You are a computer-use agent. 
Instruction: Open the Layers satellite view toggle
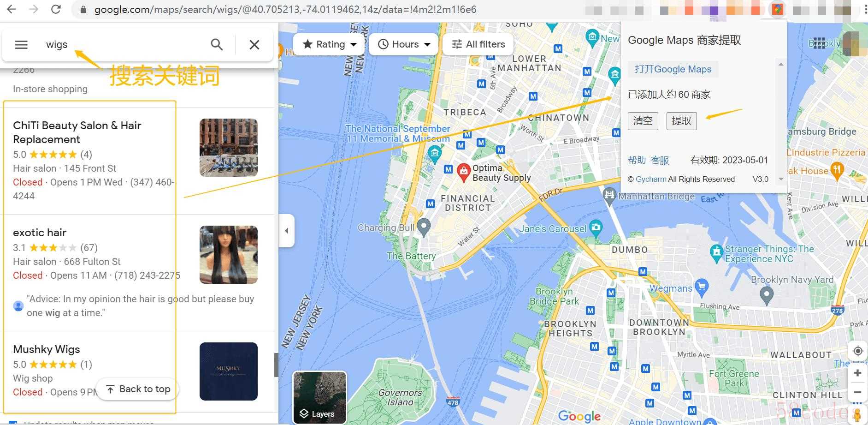click(319, 397)
